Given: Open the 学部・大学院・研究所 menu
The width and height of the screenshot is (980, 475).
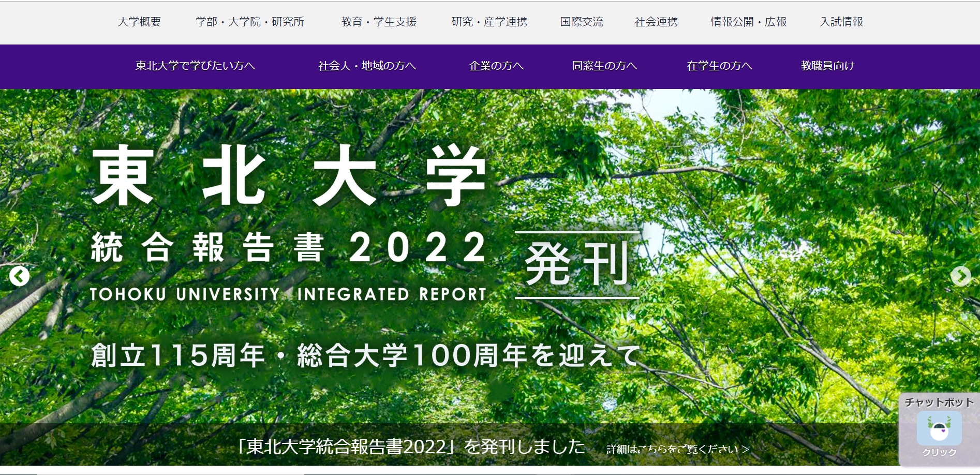Looking at the screenshot, I should 250,22.
